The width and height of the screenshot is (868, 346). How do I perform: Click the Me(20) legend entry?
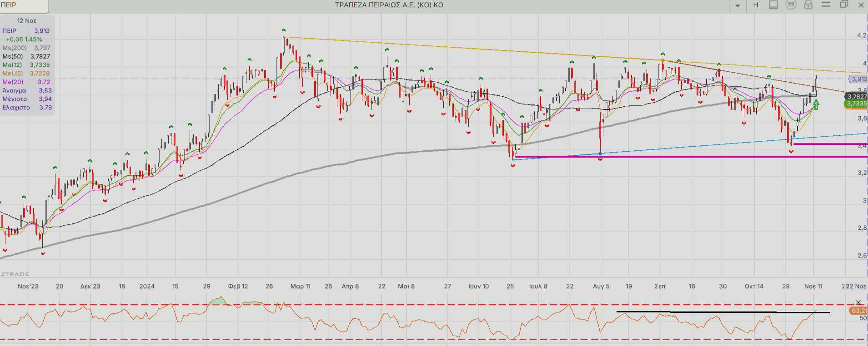[26, 82]
